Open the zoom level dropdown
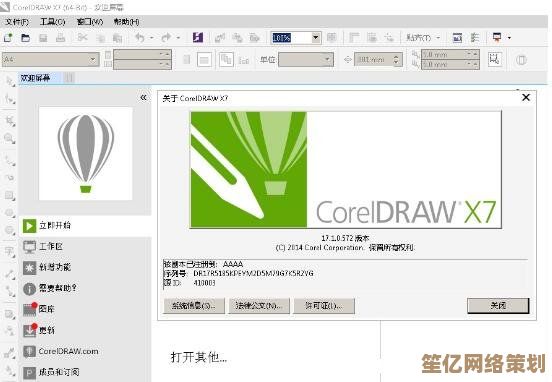Image resolution: width=552 pixels, height=382 pixels. pos(316,38)
